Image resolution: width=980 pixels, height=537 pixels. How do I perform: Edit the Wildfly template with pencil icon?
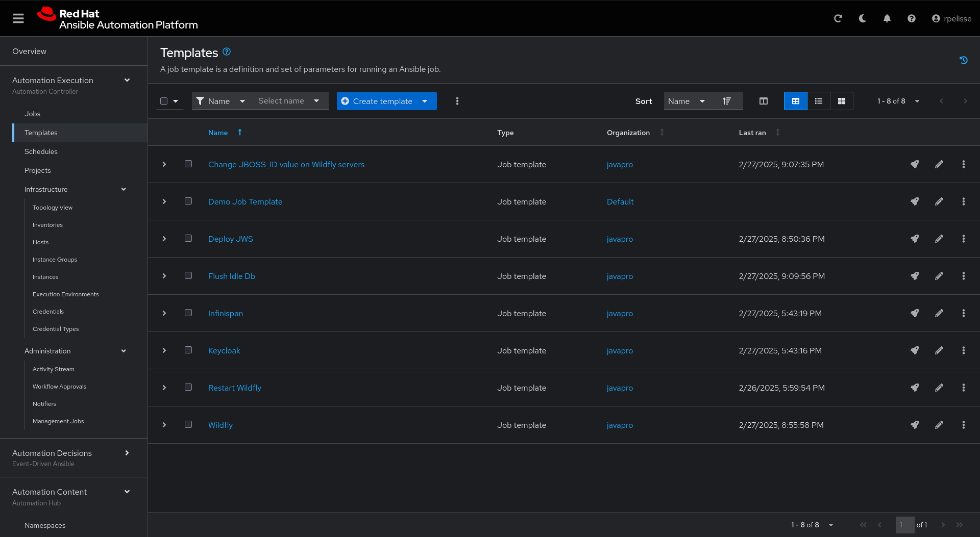(939, 425)
